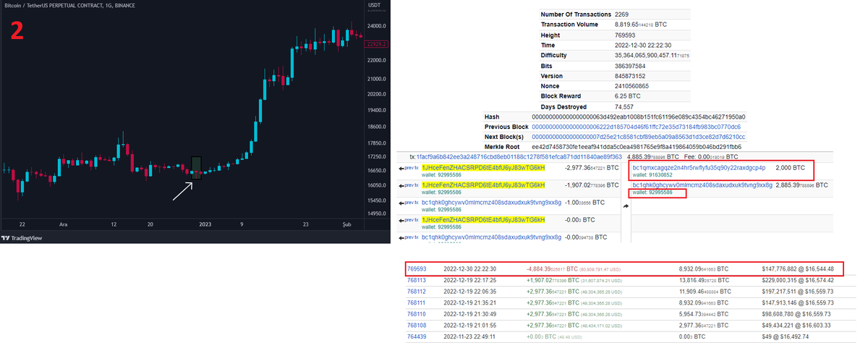Open wallet 92995586 under -2,977.36 BTC input

point(442,175)
